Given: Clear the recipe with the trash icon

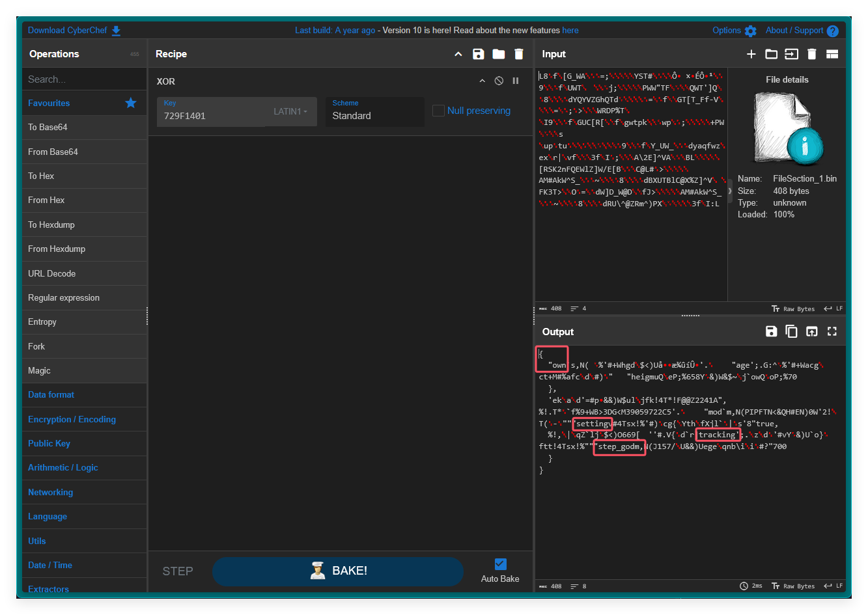Looking at the screenshot, I should 519,54.
